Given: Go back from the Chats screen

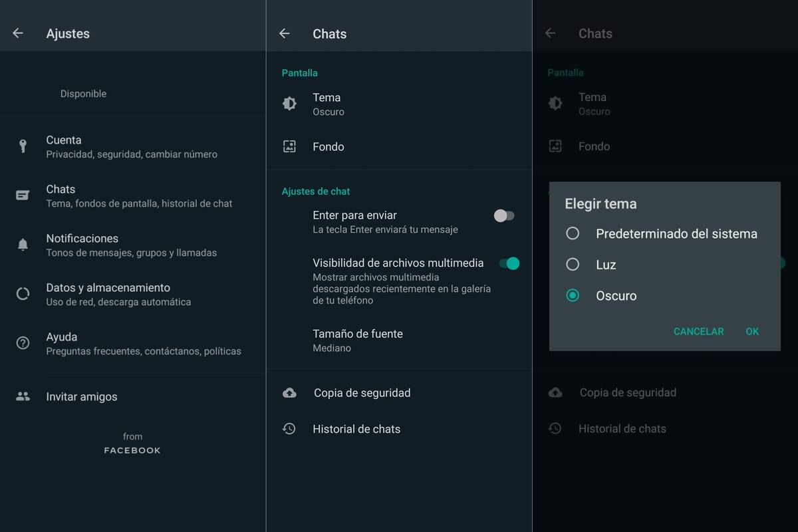Looking at the screenshot, I should 285,34.
